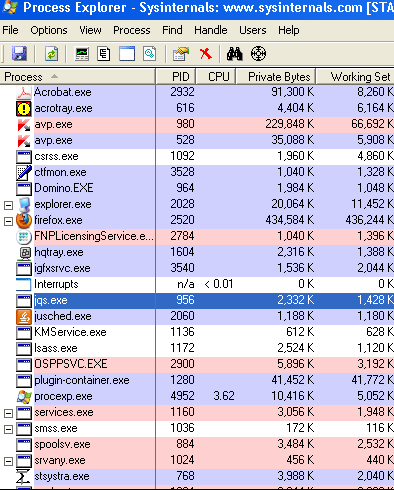
Task: Sort by the PID column header
Action: pyautogui.click(x=176, y=77)
